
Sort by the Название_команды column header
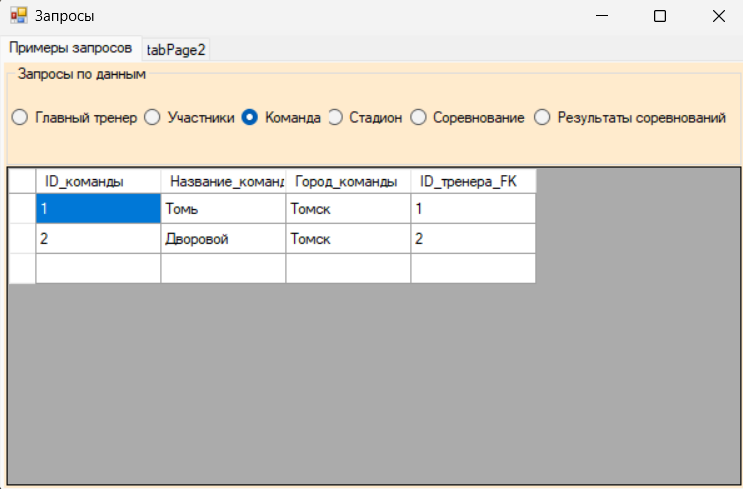coord(223,181)
